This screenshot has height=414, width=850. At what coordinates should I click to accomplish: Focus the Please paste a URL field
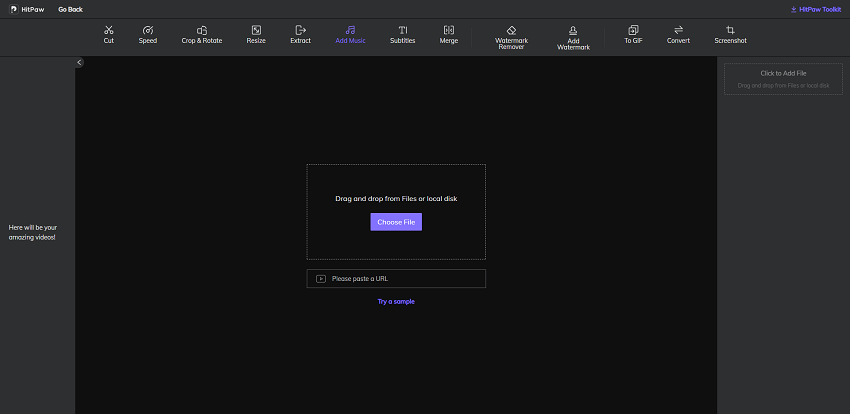[405, 278]
